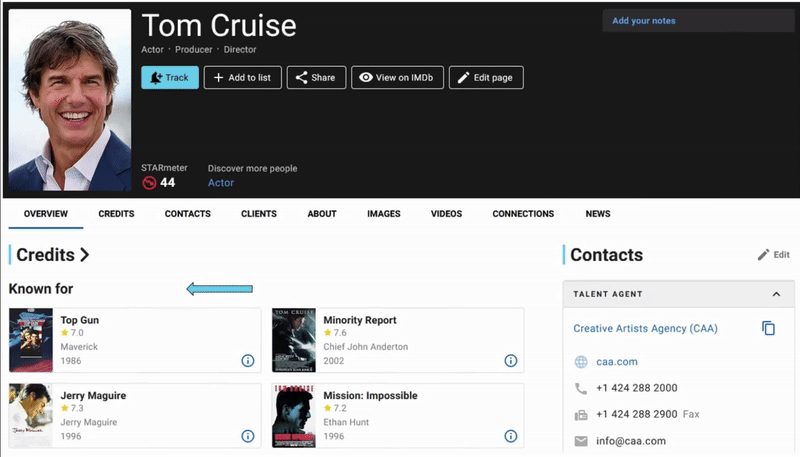Open the Jerry Maguire title link
This screenshot has width=800, height=457.
pyautogui.click(x=93, y=395)
